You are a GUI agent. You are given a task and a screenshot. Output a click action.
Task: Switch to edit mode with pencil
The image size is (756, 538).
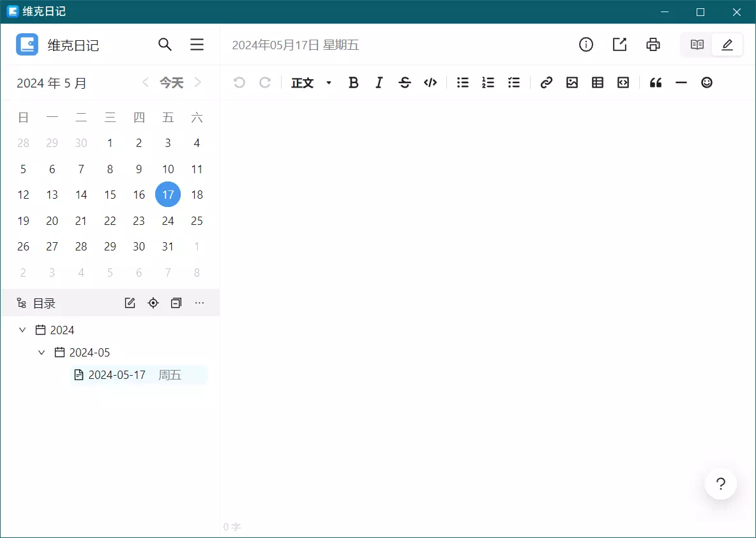(727, 45)
